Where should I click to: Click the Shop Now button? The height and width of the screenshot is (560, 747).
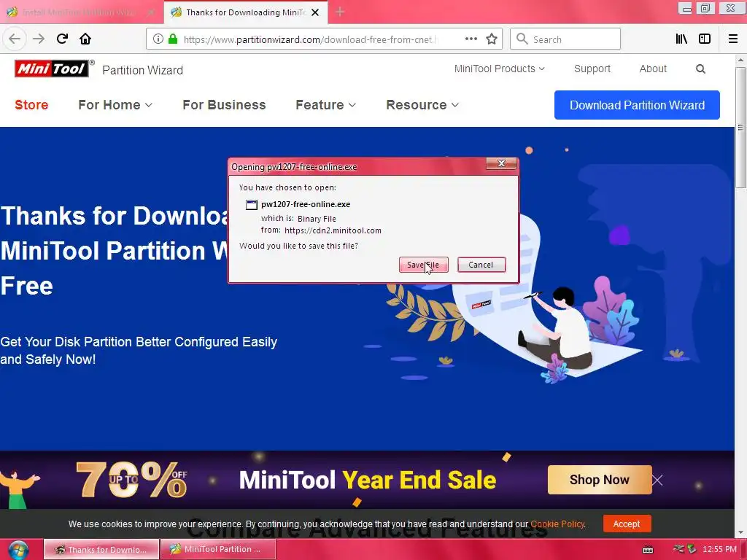[600, 480]
